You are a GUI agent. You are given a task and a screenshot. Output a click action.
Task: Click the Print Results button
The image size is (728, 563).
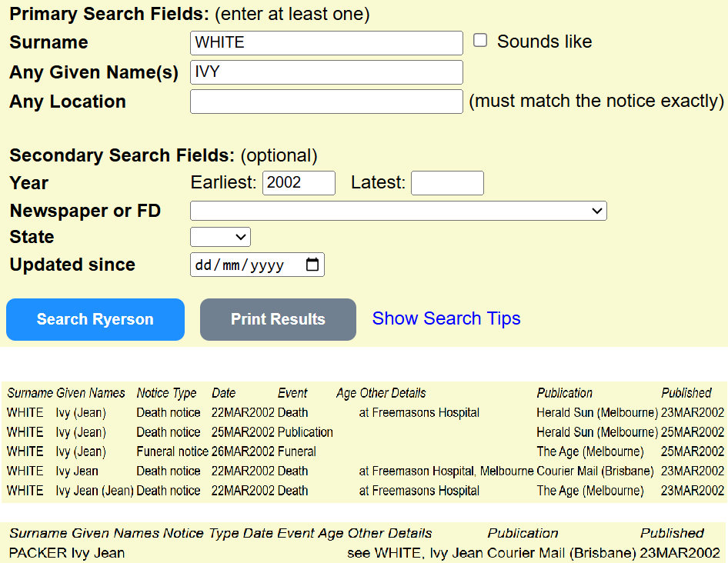coord(278,319)
